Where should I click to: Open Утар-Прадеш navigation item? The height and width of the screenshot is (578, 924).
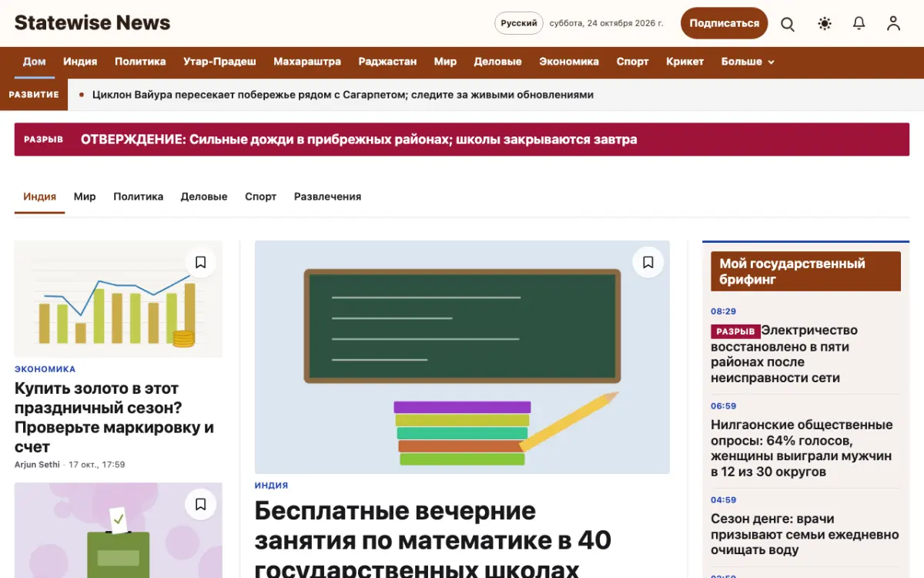(219, 62)
